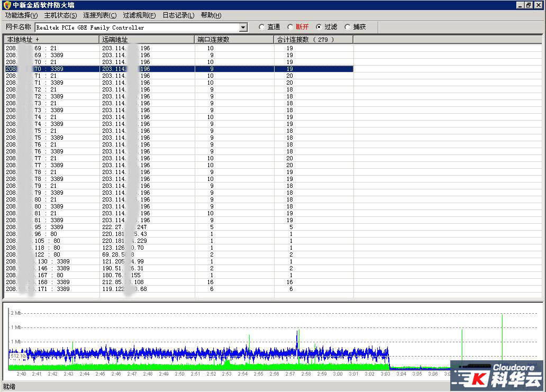546x392 pixels.
Task: Minimize the firewall window
Action: pos(520,5)
